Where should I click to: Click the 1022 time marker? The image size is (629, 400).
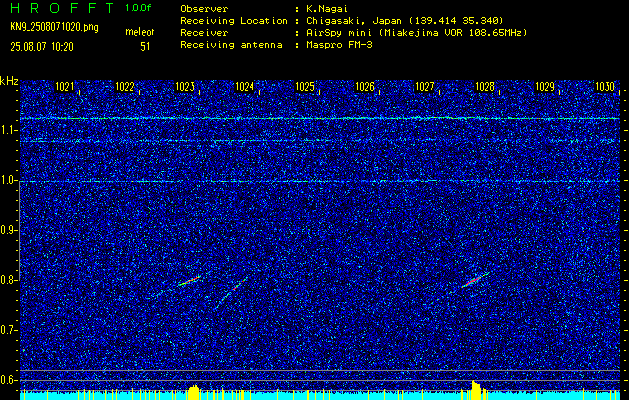pos(124,87)
